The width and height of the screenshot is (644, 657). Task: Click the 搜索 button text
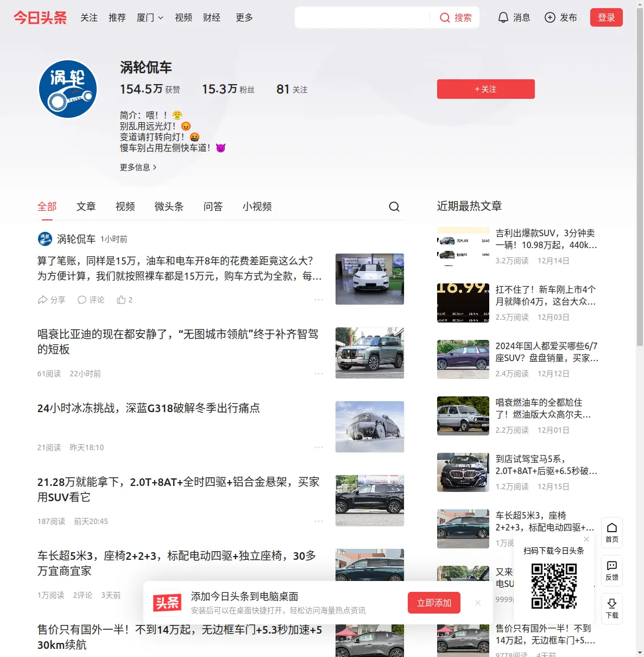pyautogui.click(x=463, y=17)
